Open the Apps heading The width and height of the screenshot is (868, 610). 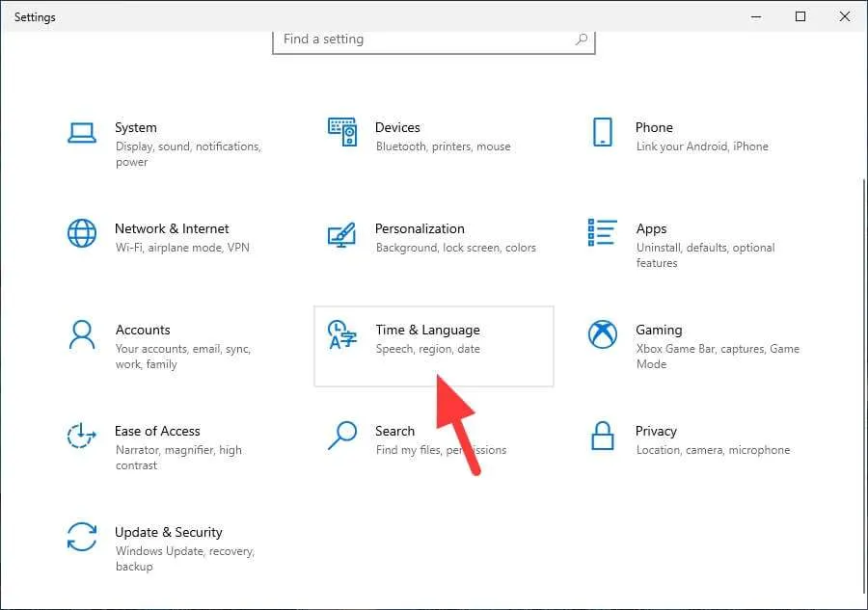(651, 229)
